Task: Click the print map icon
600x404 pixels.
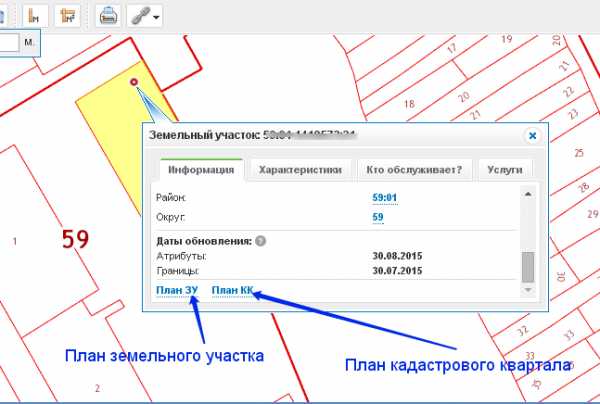Action: (108, 16)
